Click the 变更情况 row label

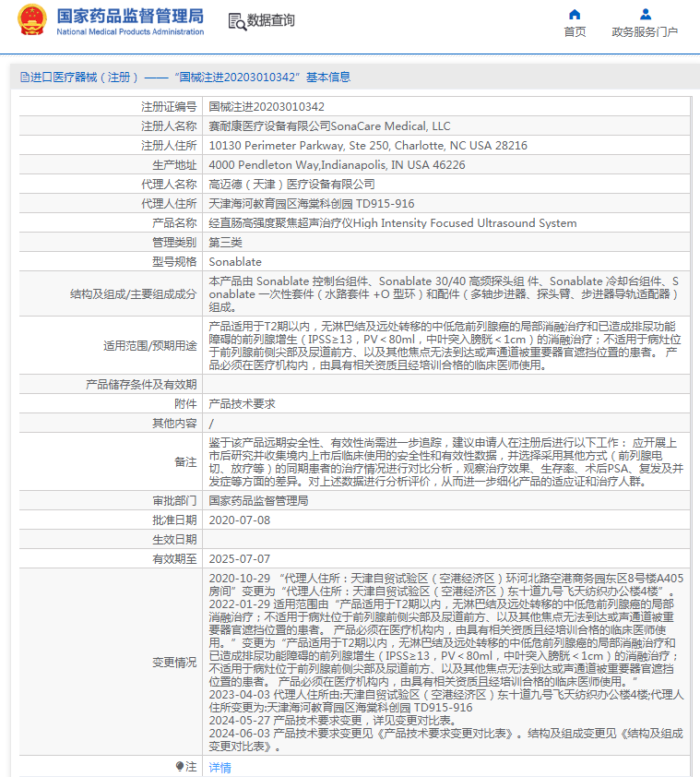coord(174,662)
